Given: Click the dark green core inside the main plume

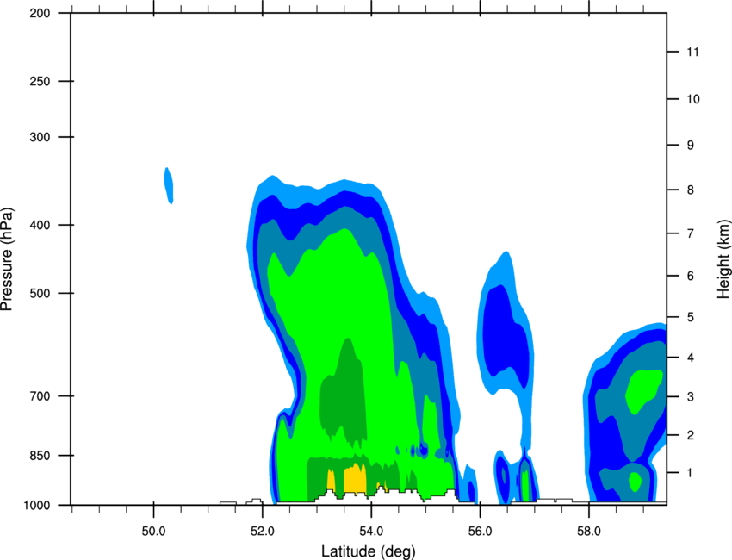Looking at the screenshot, I should (344, 395).
